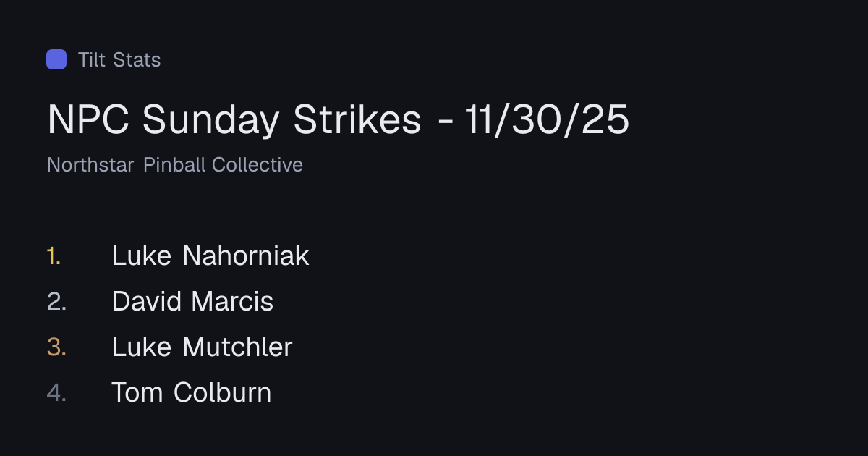868x456 pixels.
Task: Click the surname Nahorniak
Action: point(246,256)
